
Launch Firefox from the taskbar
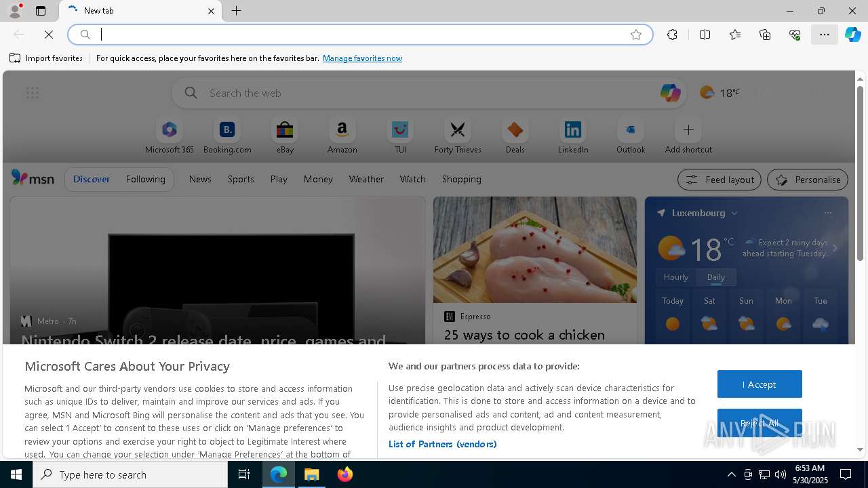[345, 474]
